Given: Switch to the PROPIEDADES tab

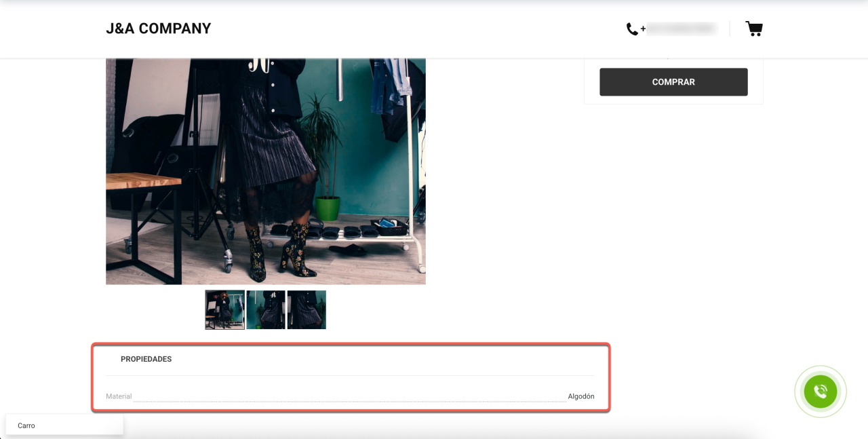Looking at the screenshot, I should 146,359.
